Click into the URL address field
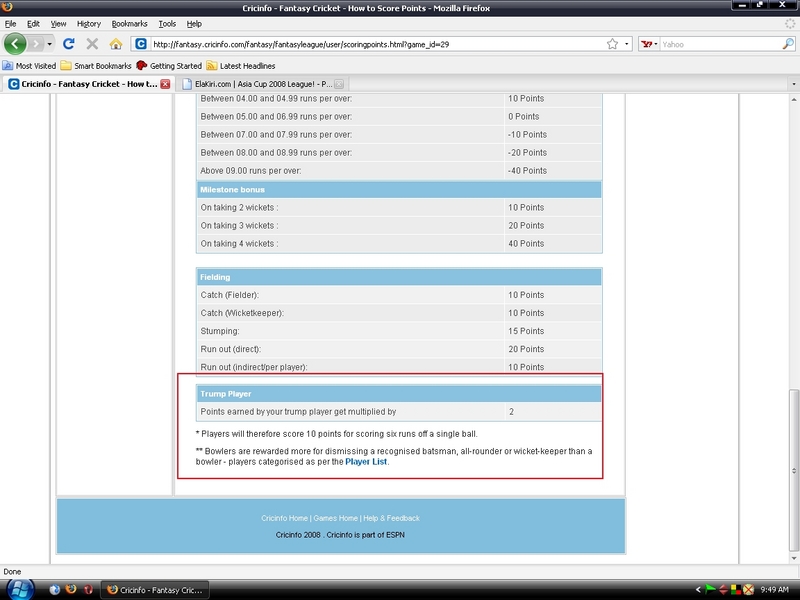This screenshot has height=600, width=800. point(378,44)
